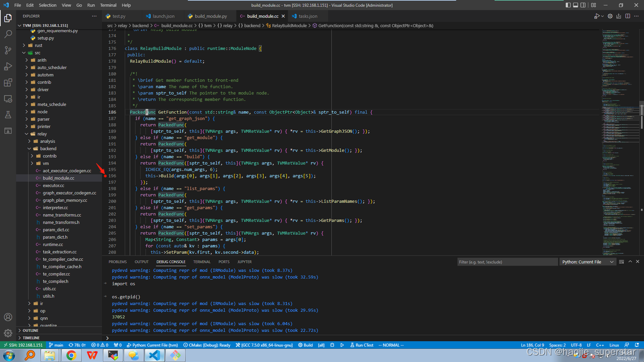This screenshot has width=644, height=362.
Task: Switch to the tasks.json tab
Action: (x=308, y=16)
